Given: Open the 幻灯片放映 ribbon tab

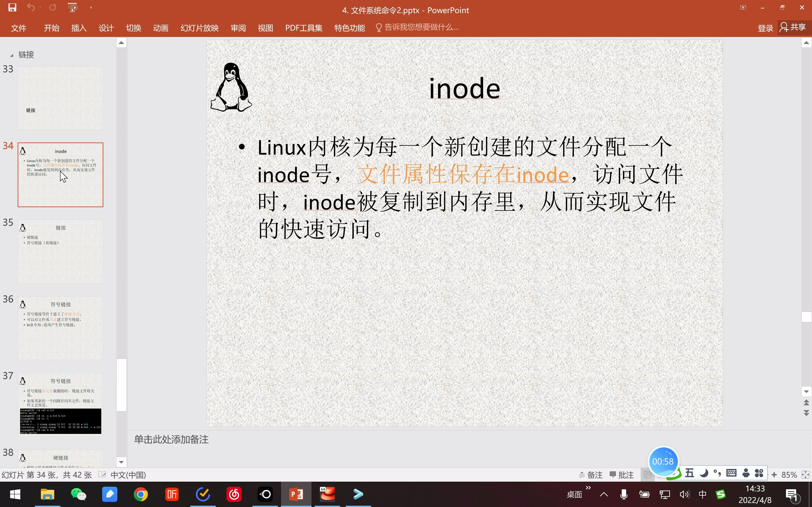Looking at the screenshot, I should (199, 28).
